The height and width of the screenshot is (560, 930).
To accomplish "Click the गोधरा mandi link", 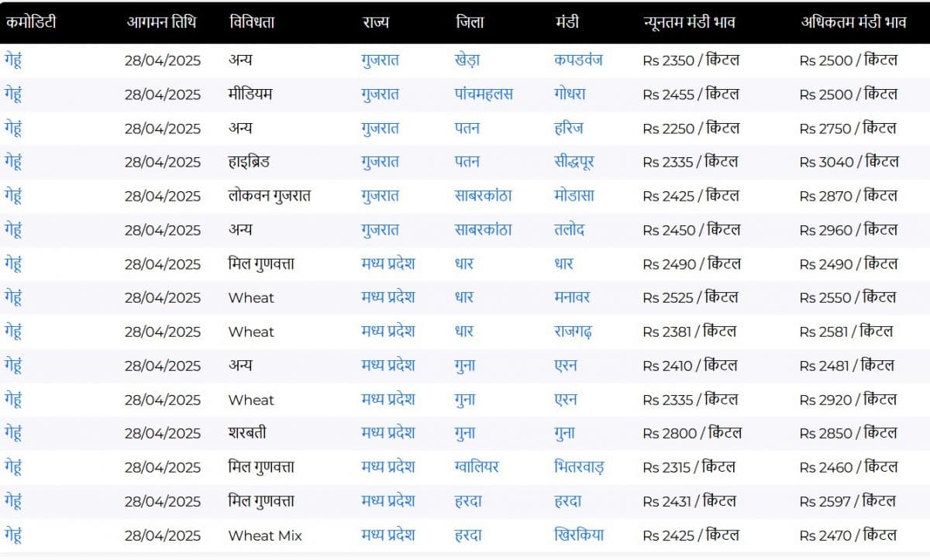I will click(x=570, y=94).
